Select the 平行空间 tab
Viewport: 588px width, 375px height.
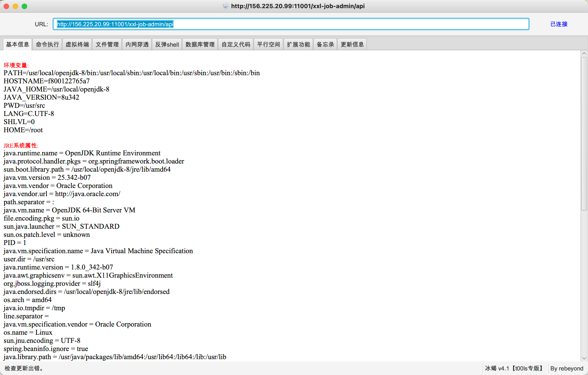268,44
